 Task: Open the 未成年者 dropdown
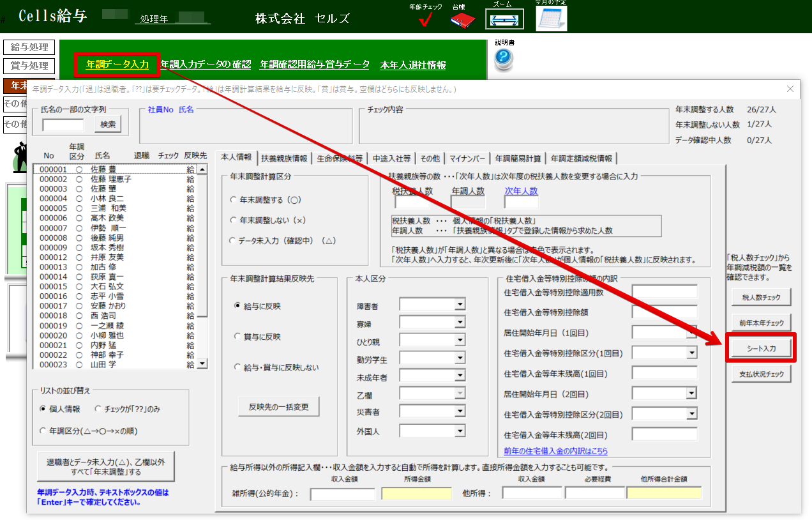460,376
